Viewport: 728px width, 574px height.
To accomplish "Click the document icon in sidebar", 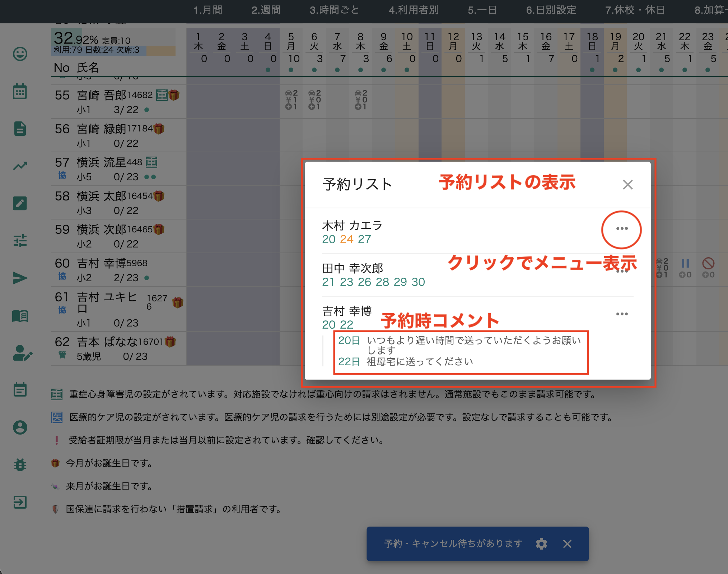I will coord(20,129).
